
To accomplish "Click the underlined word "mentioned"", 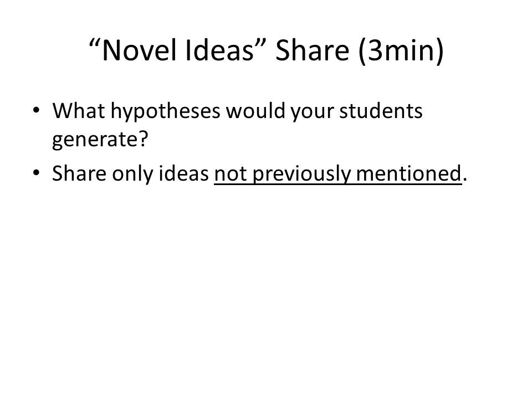I will point(409,173).
